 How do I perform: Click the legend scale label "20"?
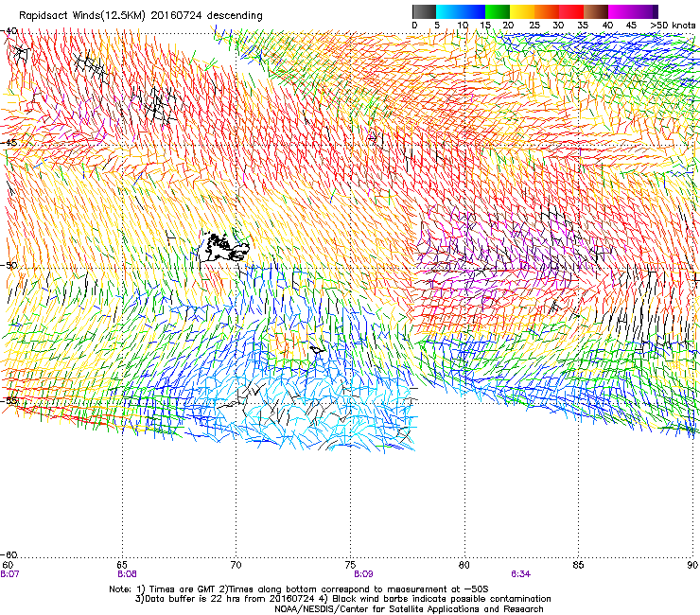point(508,26)
